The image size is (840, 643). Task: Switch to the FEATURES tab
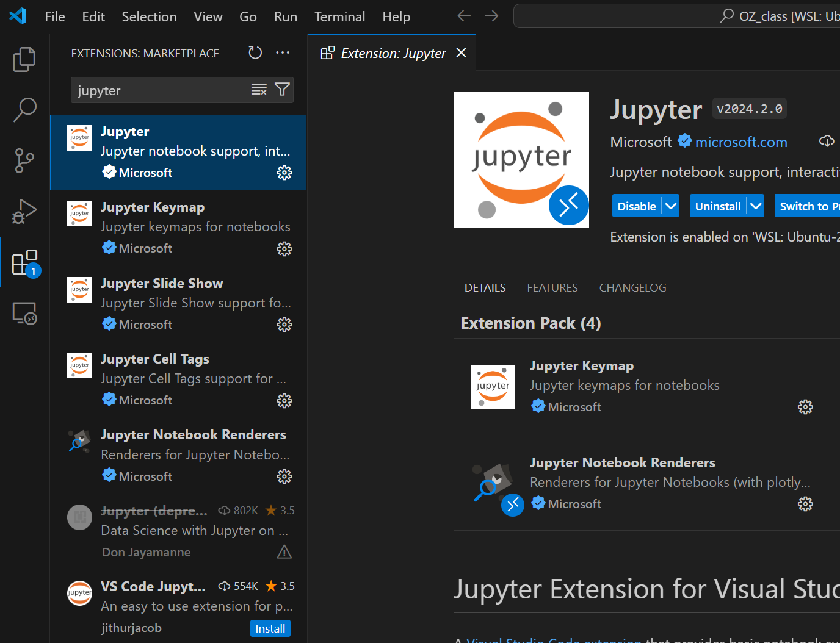click(552, 287)
